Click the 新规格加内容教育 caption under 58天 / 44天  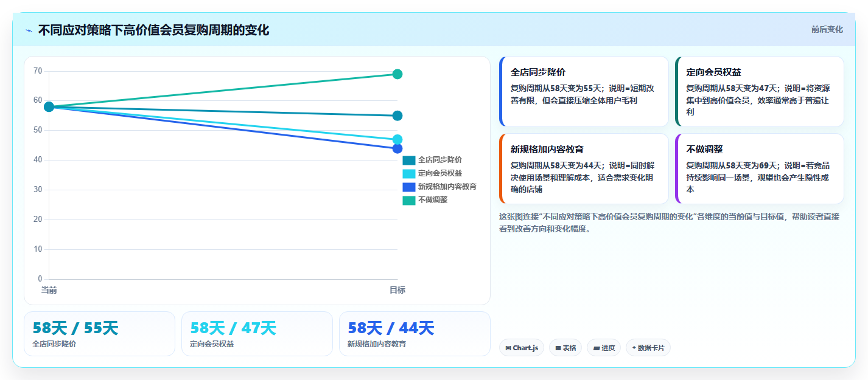click(x=377, y=344)
